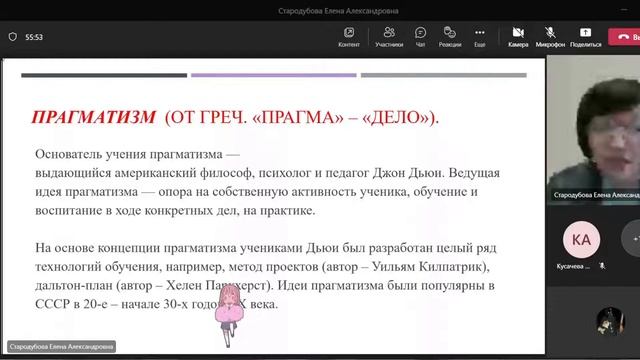This screenshot has height=360, width=640.
Task: Click the anime girl sticker on slide
Action: tap(229, 316)
